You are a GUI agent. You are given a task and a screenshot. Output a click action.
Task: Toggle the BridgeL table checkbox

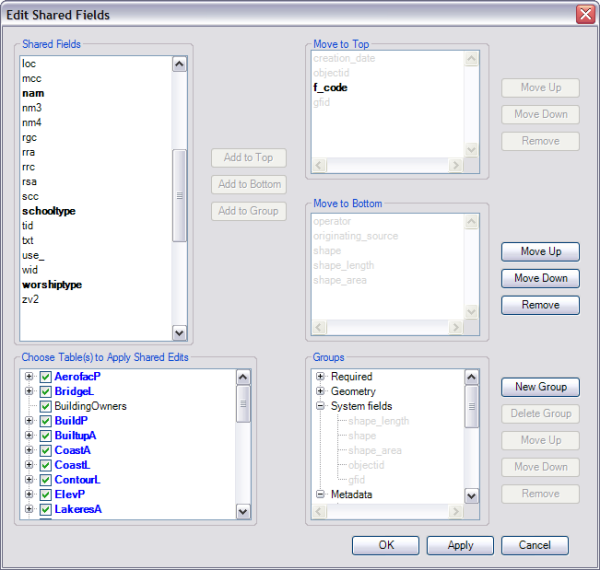point(45,391)
